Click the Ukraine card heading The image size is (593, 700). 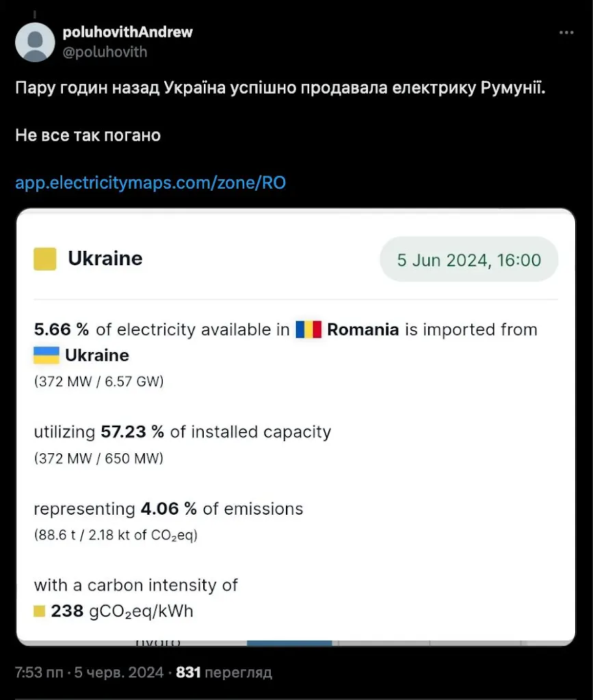(x=105, y=258)
